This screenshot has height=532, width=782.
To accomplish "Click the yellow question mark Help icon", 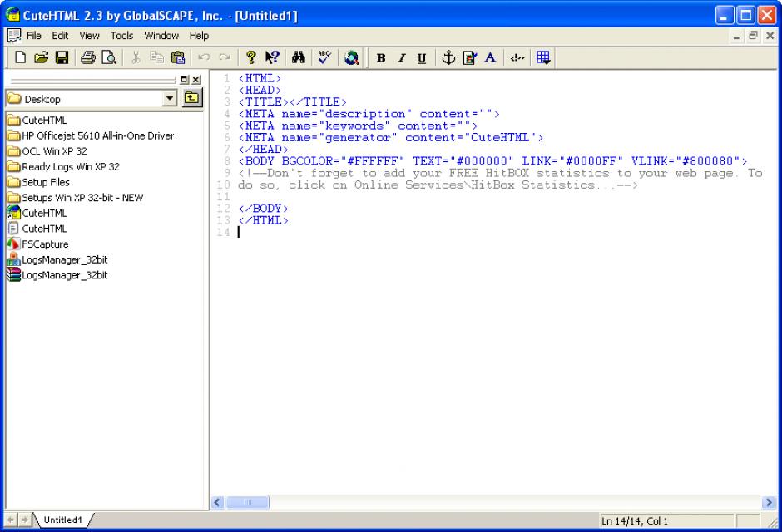I will pos(251,58).
